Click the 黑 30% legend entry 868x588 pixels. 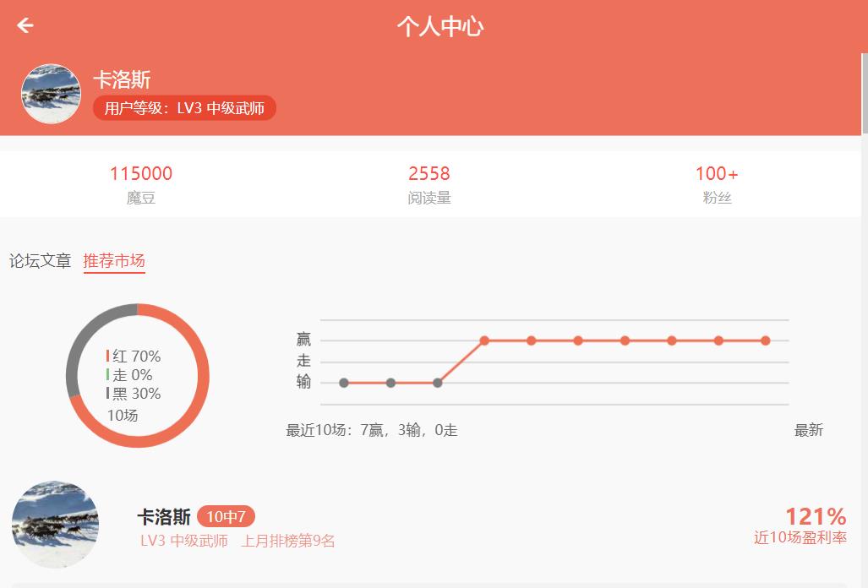(134, 394)
